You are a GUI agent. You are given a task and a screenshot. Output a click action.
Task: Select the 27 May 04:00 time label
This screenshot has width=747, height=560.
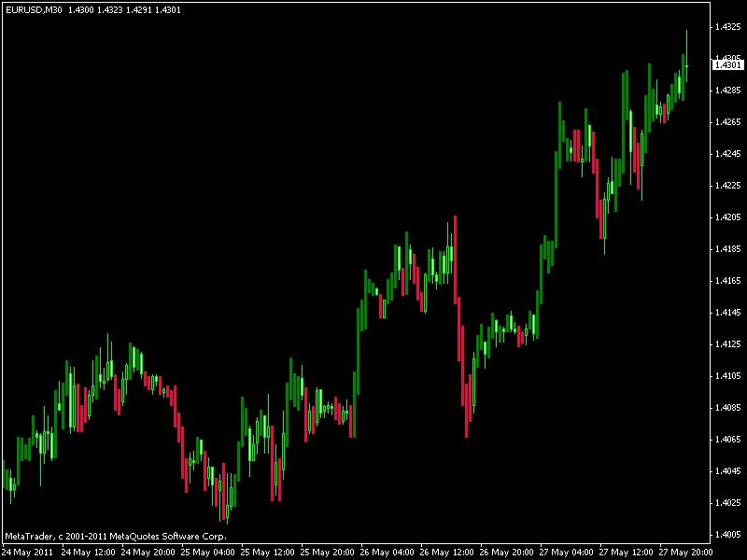click(569, 552)
